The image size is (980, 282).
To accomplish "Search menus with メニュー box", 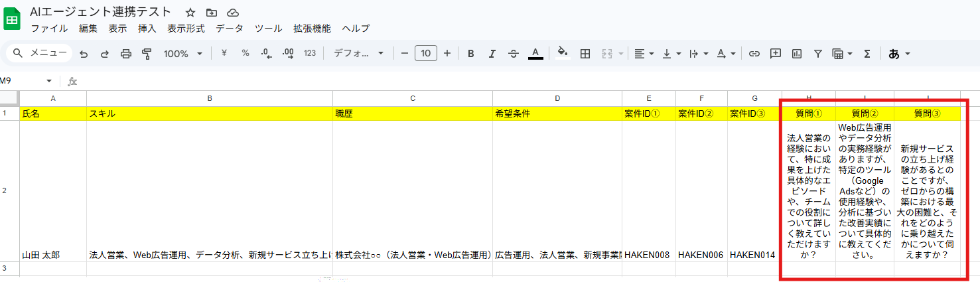I will 38,53.
